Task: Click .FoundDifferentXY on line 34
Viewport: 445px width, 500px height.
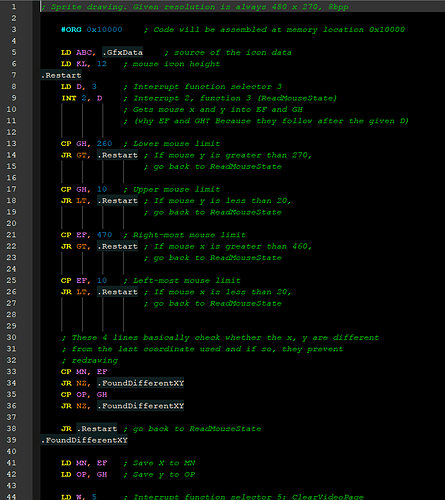Action: 140,383
